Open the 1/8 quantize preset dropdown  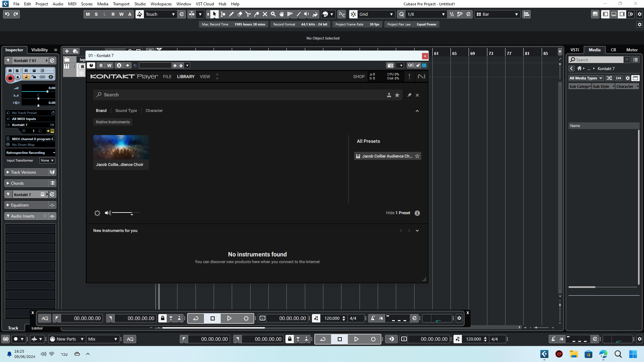point(426,14)
